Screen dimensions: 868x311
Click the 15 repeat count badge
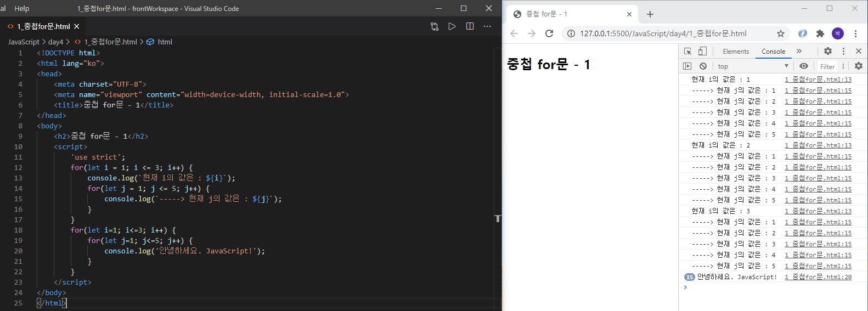click(690, 277)
